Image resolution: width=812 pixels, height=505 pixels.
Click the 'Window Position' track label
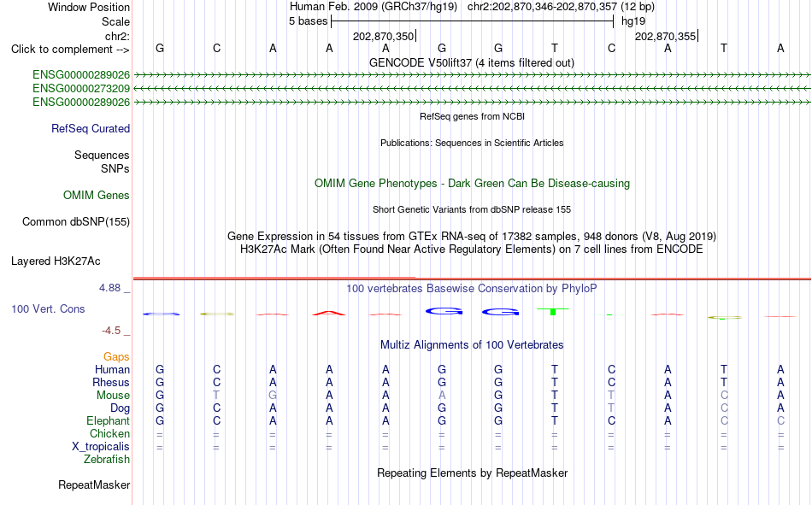89,7
